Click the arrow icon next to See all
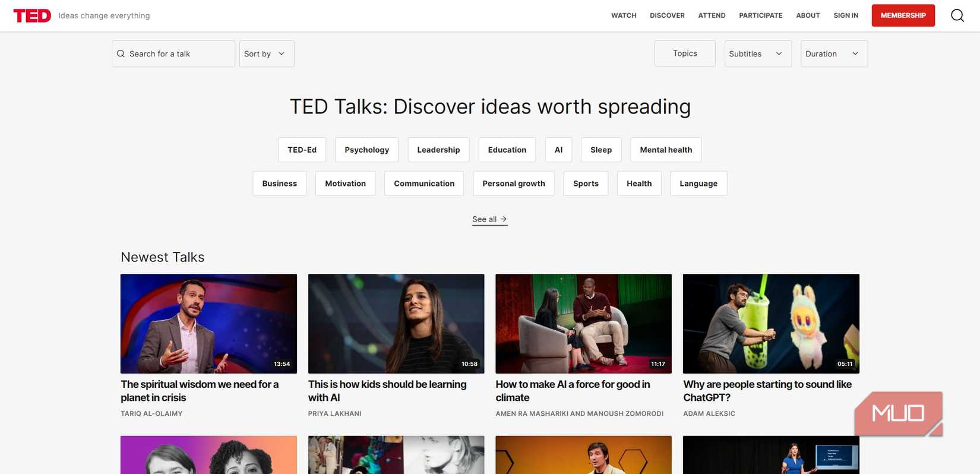 pyautogui.click(x=504, y=219)
